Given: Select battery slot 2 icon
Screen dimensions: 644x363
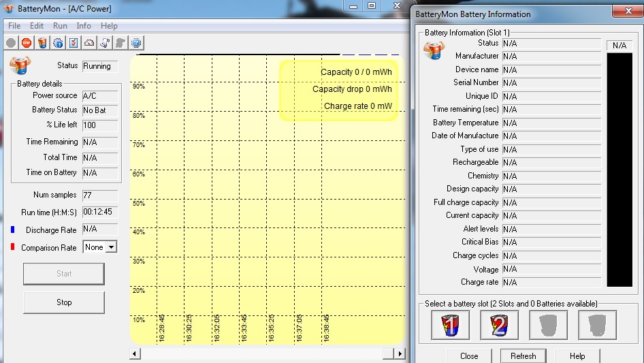Looking at the screenshot, I should click(x=499, y=325).
